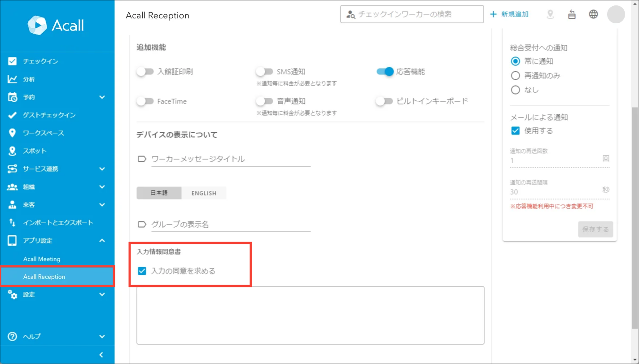Select 常に通知 radio option
Image resolution: width=639 pixels, height=364 pixels.
516,61
